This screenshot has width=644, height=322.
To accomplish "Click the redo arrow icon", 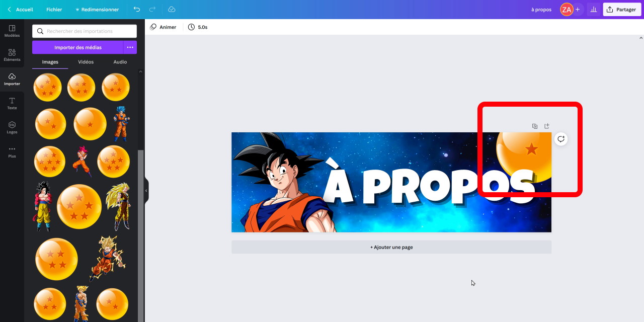I will 152,10.
